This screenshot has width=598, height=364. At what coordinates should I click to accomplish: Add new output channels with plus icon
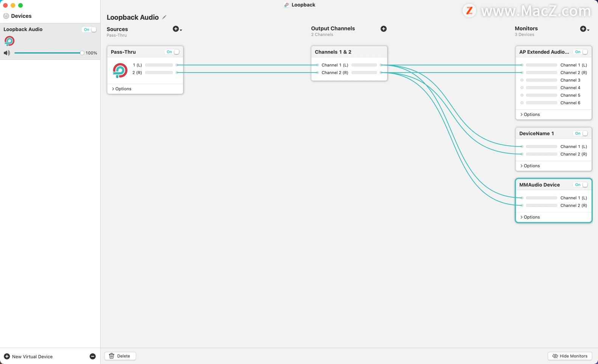tap(383, 29)
